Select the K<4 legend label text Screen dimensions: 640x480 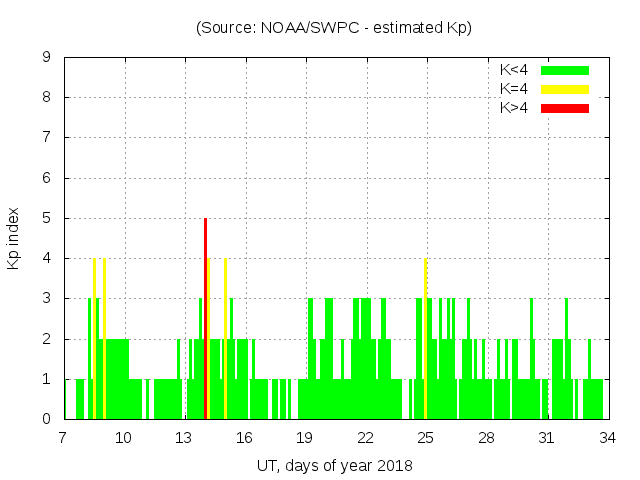point(513,70)
